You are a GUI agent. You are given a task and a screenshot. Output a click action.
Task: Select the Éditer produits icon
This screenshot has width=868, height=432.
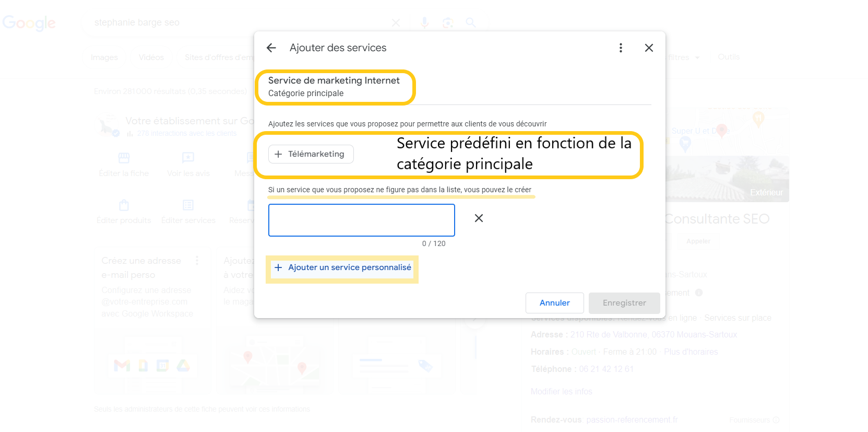tap(123, 206)
